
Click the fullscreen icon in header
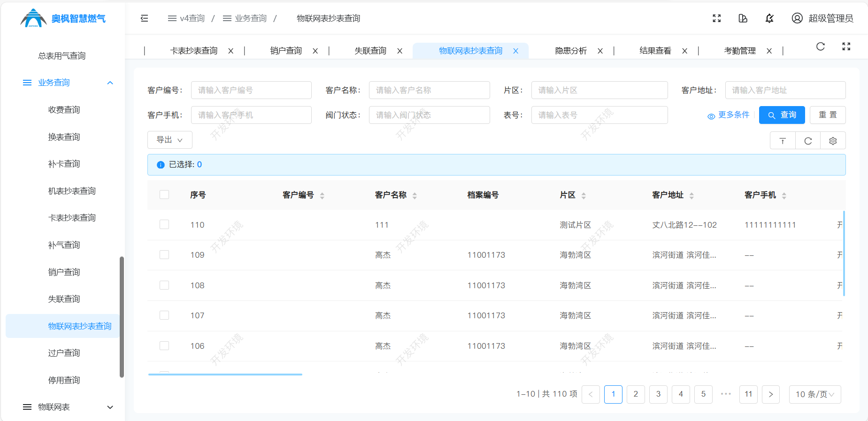click(x=716, y=18)
